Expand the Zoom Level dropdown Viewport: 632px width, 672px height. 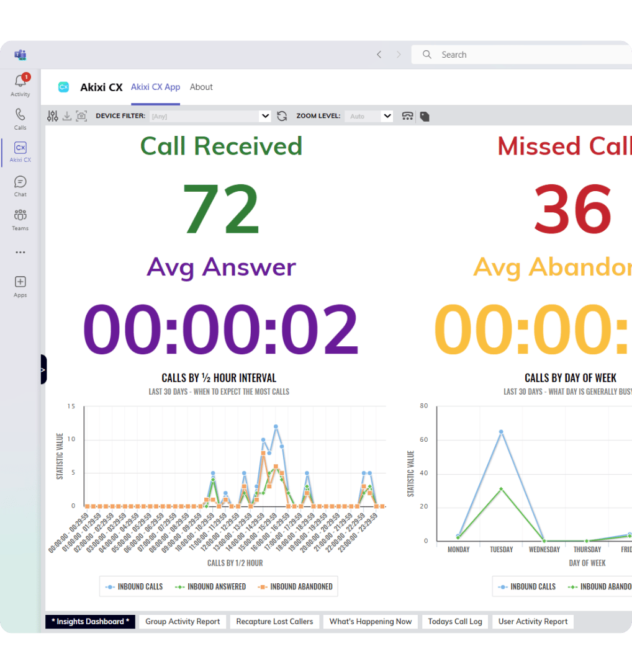(x=387, y=116)
